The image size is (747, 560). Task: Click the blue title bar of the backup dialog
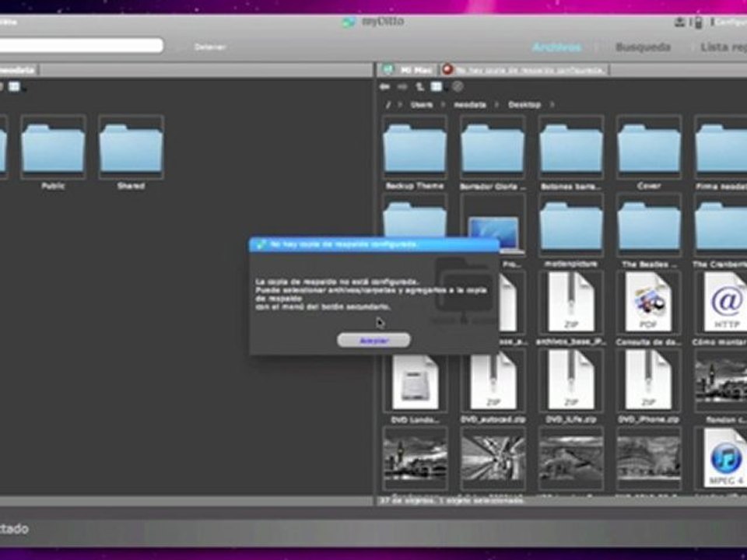(x=374, y=244)
